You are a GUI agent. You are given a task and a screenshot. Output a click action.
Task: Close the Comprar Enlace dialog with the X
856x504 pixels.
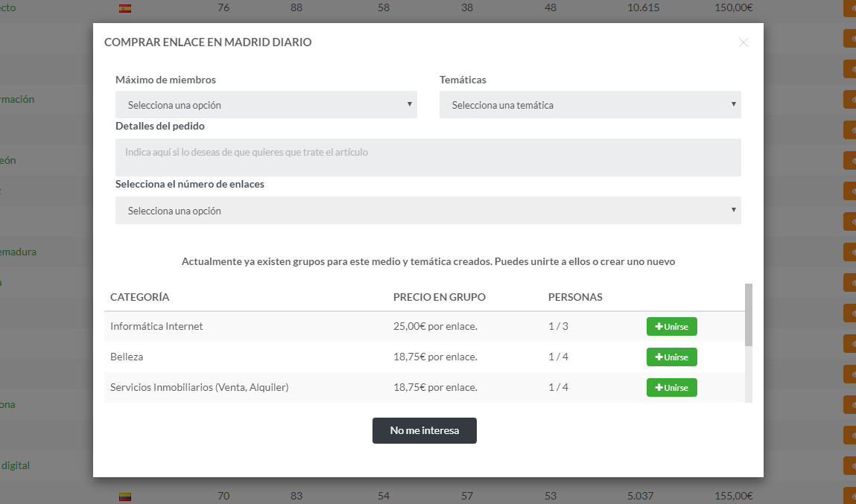click(x=743, y=42)
